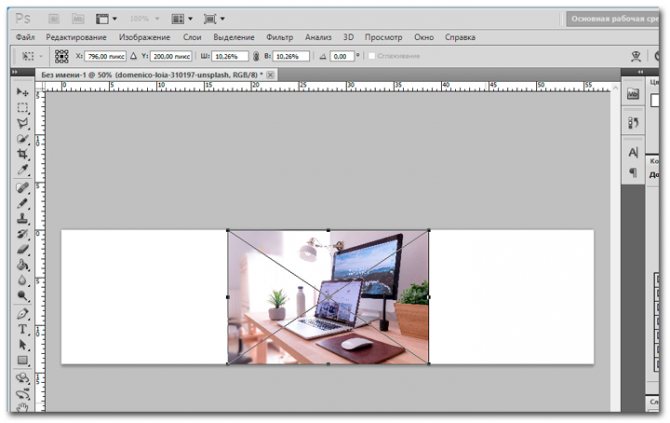The image size is (670, 423).
Task: Open the Файл menu
Action: 25,37
